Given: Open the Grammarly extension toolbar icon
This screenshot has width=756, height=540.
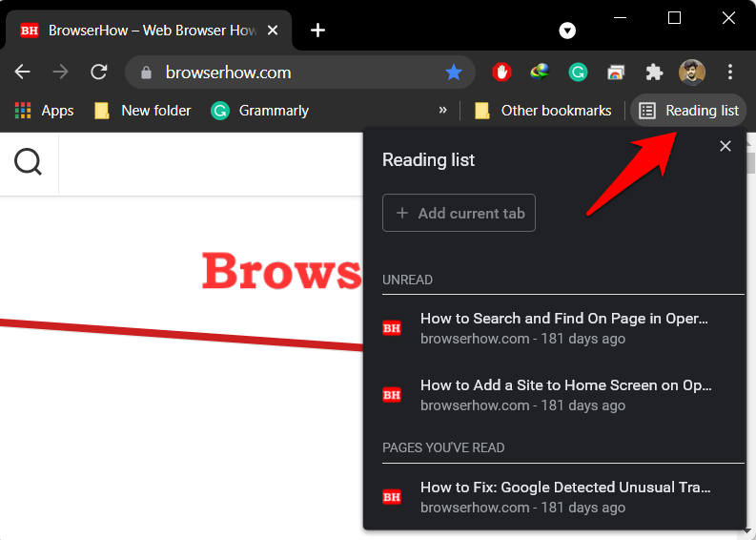Looking at the screenshot, I should pyautogui.click(x=578, y=73).
